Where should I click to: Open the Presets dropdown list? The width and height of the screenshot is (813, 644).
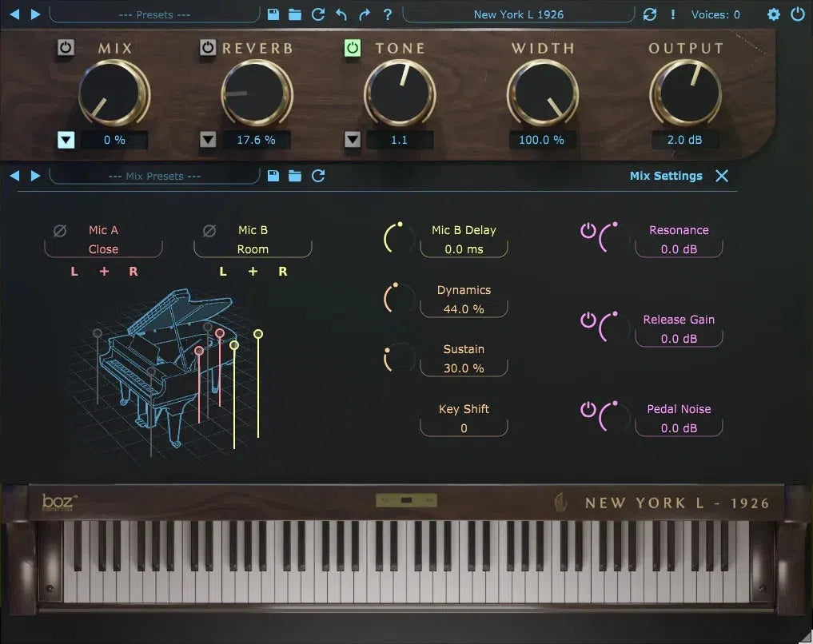tap(154, 14)
